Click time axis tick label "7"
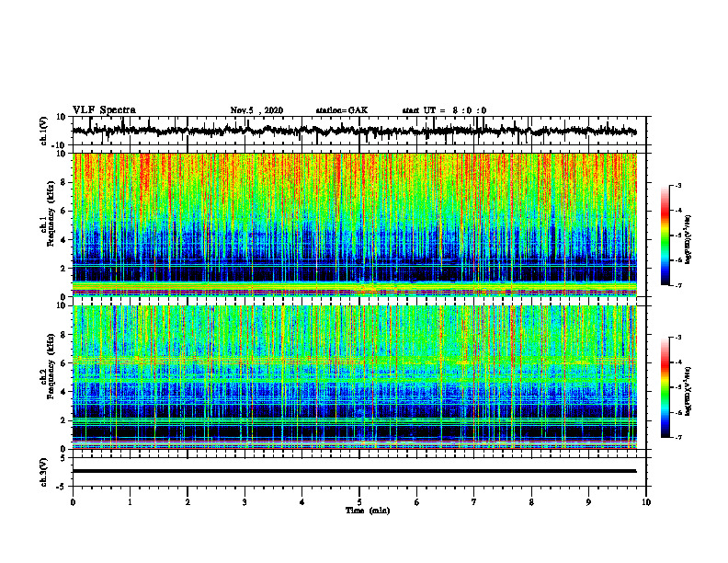This screenshot has width=728, height=563. coord(474,502)
